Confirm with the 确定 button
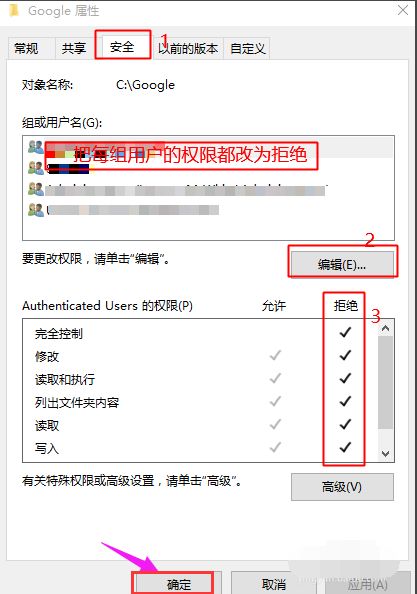Viewport: 417px width, 594px height. click(178, 584)
